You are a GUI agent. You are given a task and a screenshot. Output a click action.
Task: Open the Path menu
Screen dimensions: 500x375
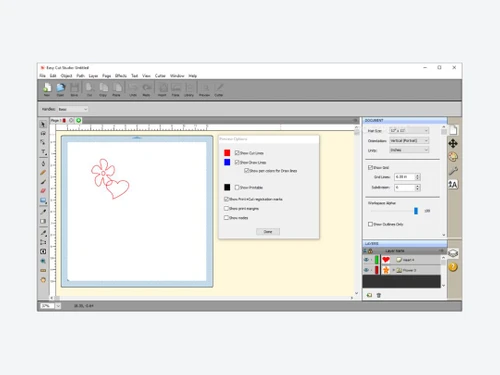[x=80, y=76]
